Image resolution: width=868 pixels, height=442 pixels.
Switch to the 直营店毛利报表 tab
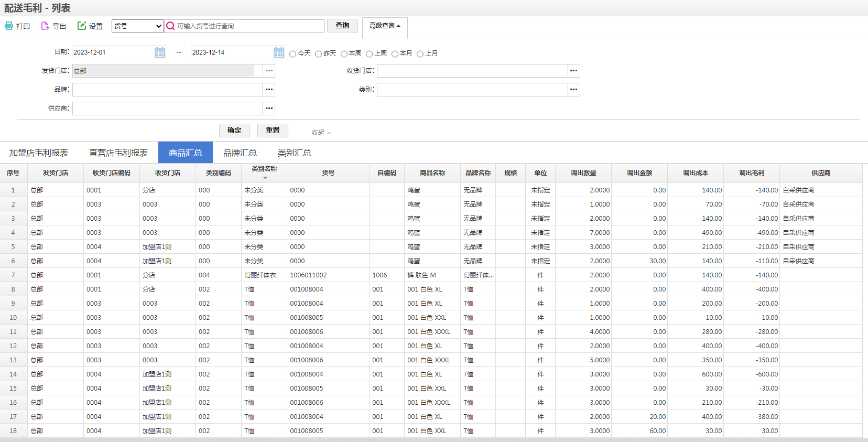(x=118, y=153)
